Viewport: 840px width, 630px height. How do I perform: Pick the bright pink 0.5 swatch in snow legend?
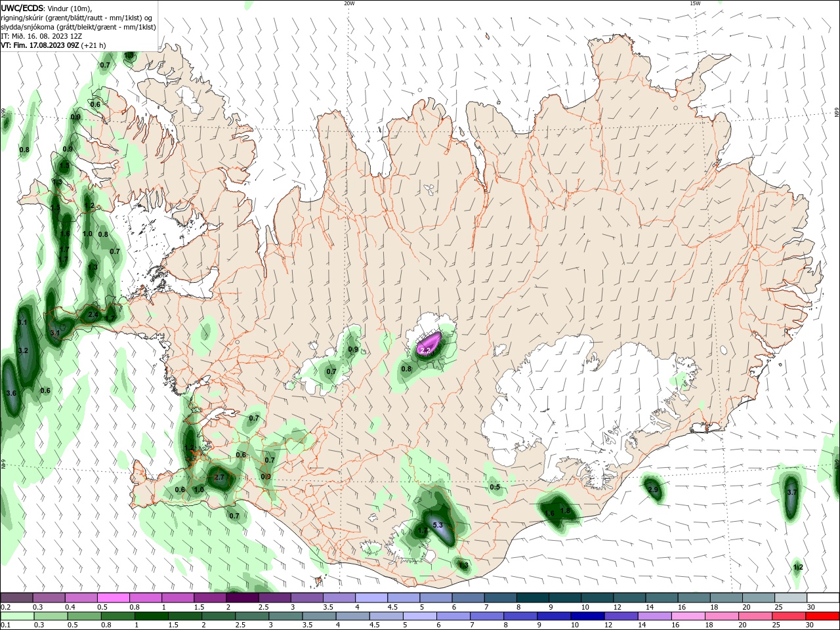[x=113, y=597]
